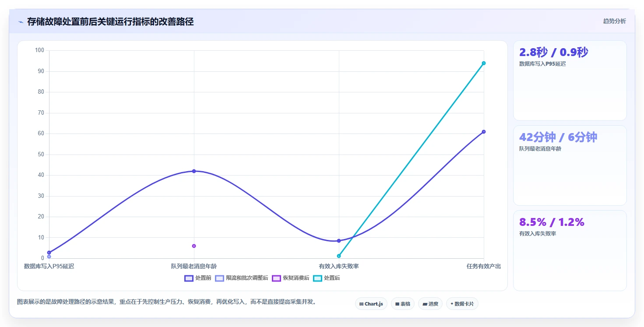Click the y-axis value 50
Image resolution: width=644 pixels, height=327 pixels.
point(41,155)
